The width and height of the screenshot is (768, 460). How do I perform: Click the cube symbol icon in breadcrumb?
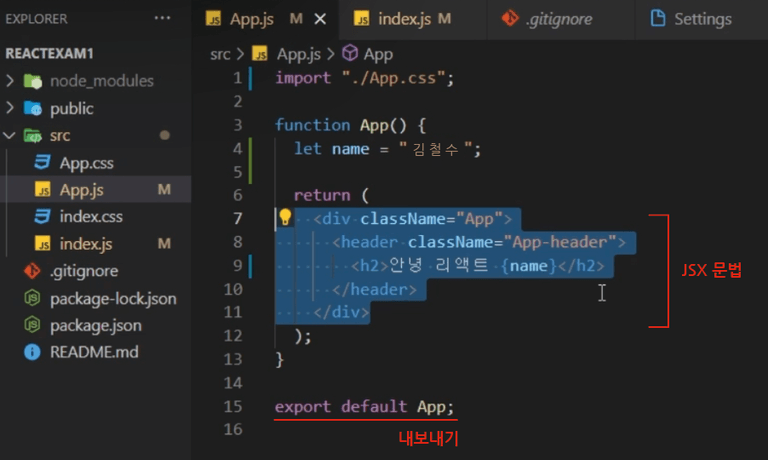[x=350, y=53]
